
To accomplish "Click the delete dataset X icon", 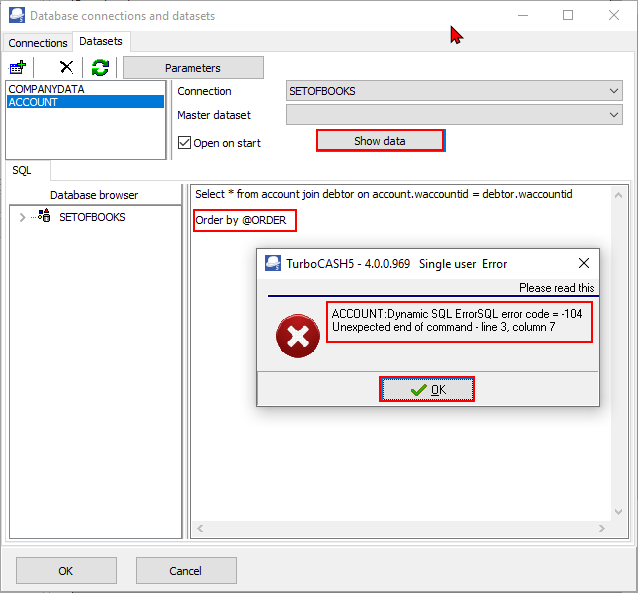I will [x=66, y=67].
